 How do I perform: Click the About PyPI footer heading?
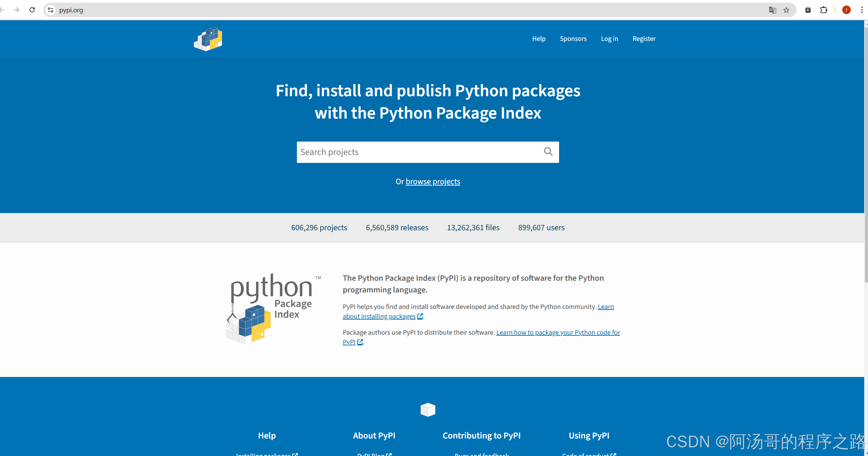(x=374, y=435)
